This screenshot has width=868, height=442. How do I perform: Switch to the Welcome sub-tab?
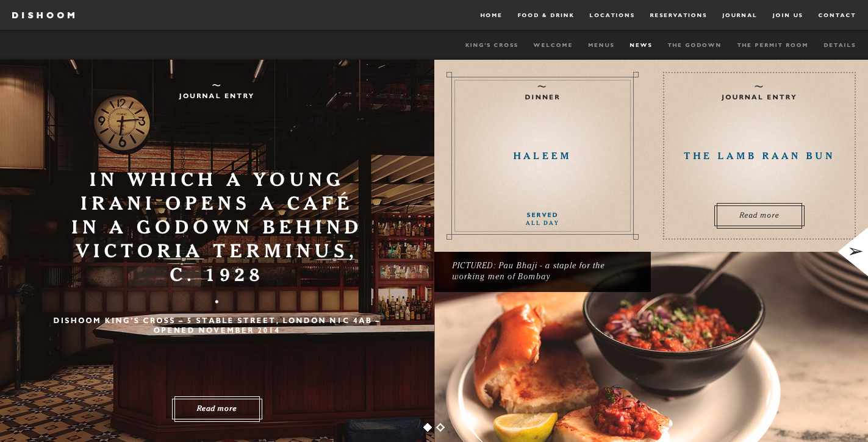[x=553, y=45]
